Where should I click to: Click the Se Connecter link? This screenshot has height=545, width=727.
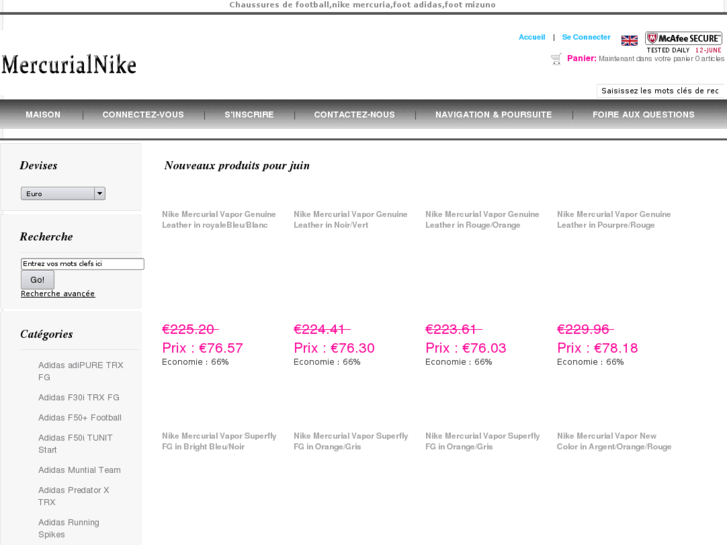(586, 37)
